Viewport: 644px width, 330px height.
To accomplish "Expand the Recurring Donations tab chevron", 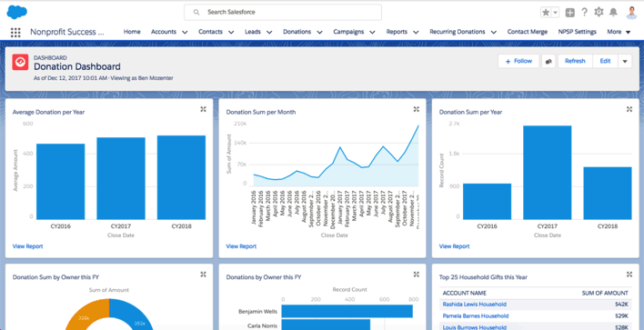I will tap(494, 32).
